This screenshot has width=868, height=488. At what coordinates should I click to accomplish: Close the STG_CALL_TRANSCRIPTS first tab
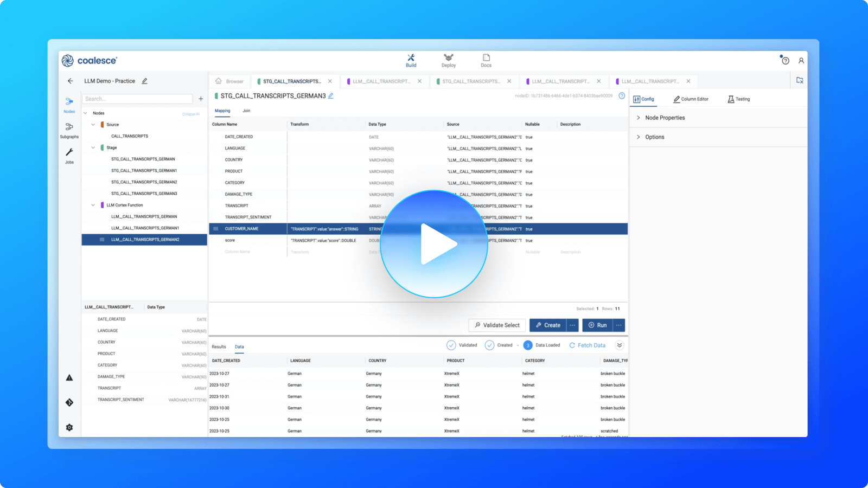pos(330,81)
